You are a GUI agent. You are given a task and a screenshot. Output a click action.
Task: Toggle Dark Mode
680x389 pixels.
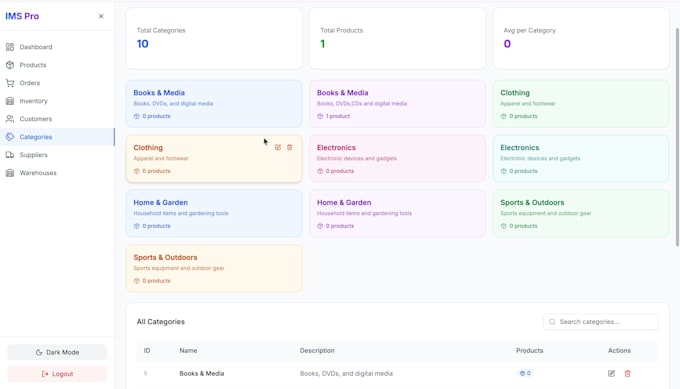click(x=57, y=352)
